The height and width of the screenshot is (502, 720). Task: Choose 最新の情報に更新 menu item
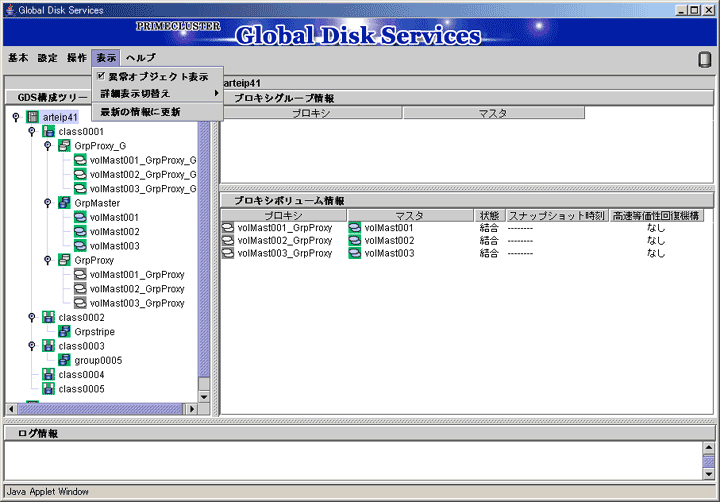pos(158,112)
